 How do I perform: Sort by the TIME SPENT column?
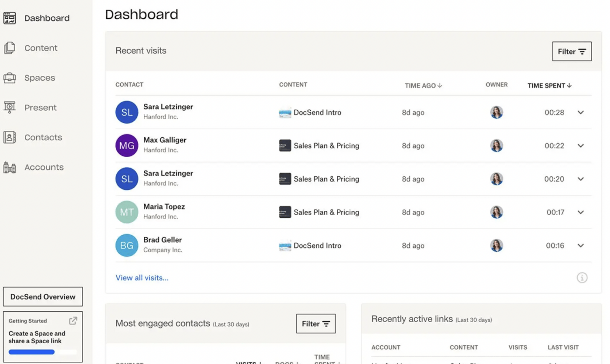[x=549, y=86]
